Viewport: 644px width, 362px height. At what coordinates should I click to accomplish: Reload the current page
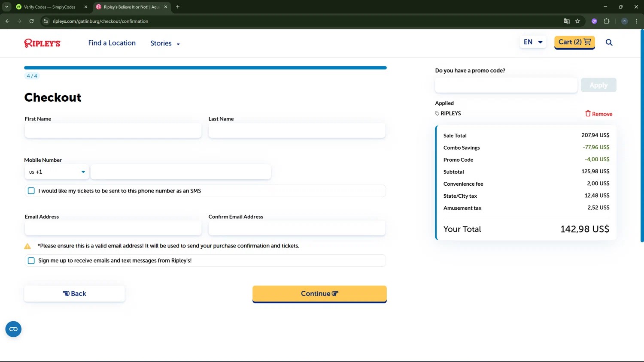(x=31, y=21)
